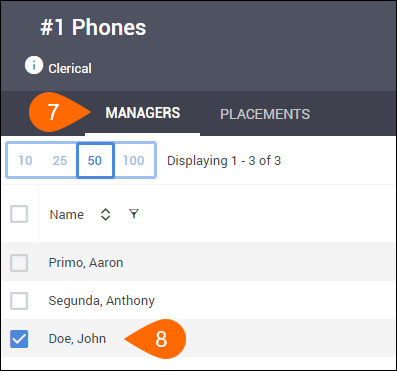This screenshot has width=397, height=371.
Task: Click the info icon beside Clerical
Action: (34, 65)
